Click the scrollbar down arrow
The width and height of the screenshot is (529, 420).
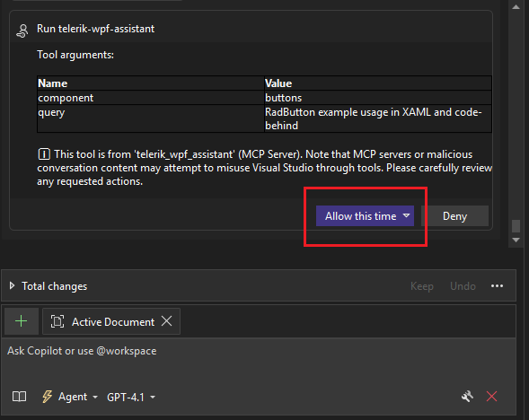[516, 240]
